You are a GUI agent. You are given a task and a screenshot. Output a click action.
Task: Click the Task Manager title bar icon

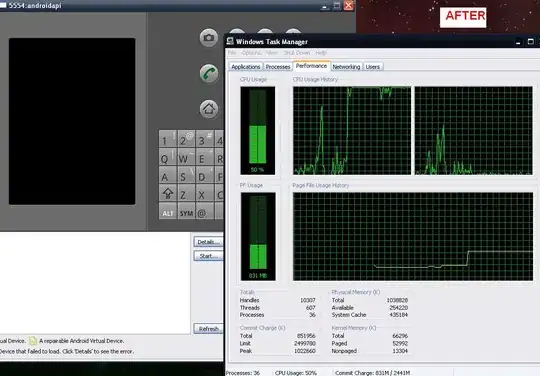(x=230, y=42)
